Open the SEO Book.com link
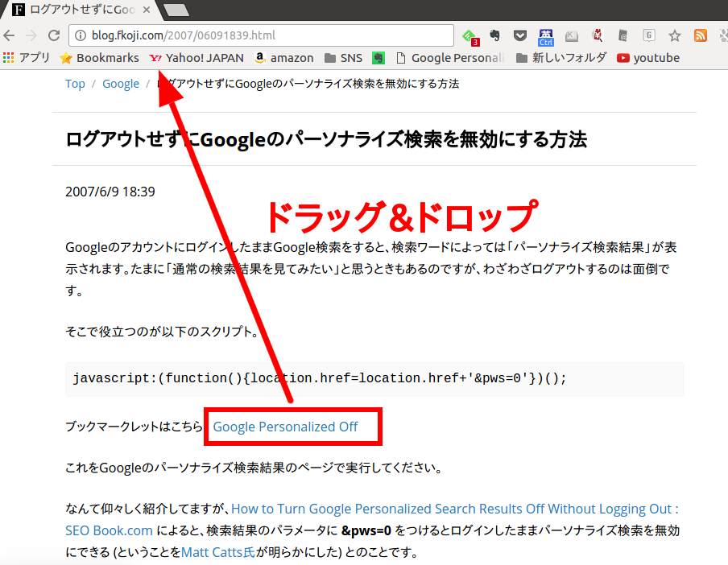728x565 pixels. (109, 530)
